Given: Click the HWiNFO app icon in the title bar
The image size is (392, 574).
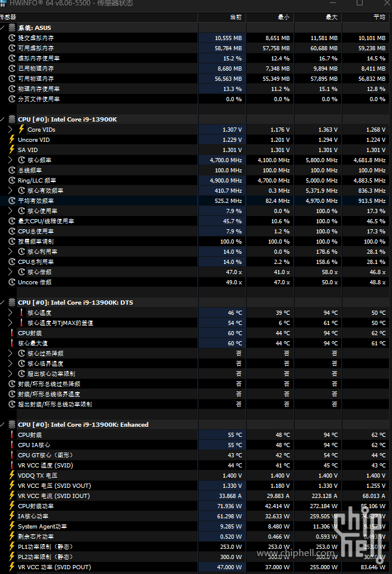Looking at the screenshot, I should [3, 3].
